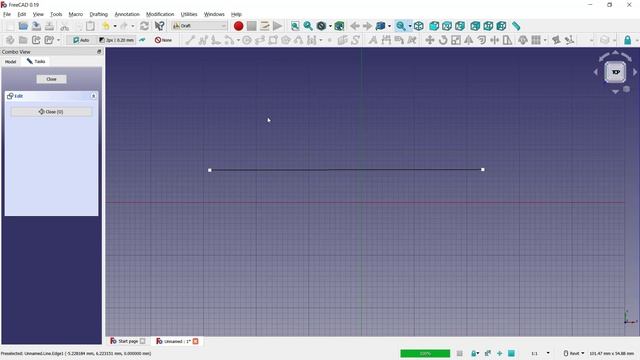Switch to the Tasks tab
Viewport: 640px width, 360px height.
(36, 61)
